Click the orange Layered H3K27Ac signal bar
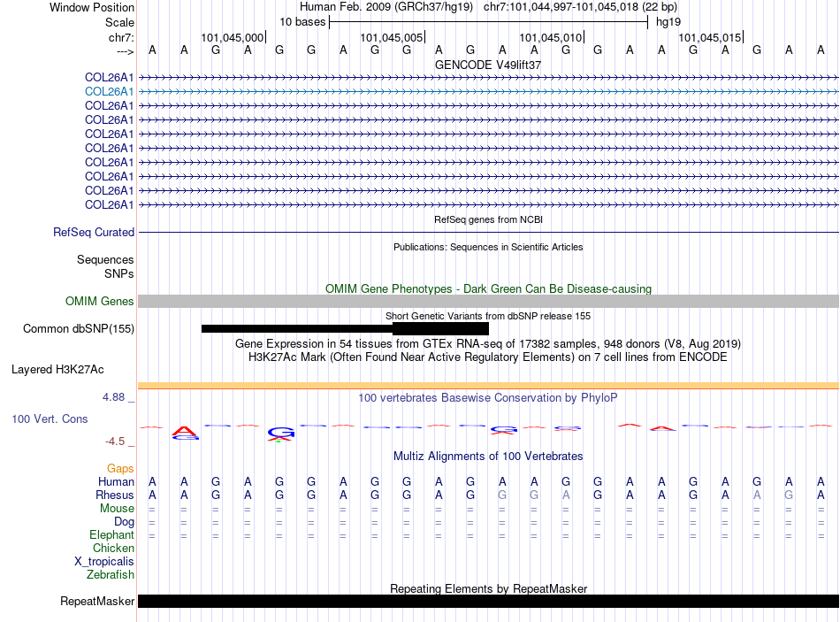 coord(488,386)
